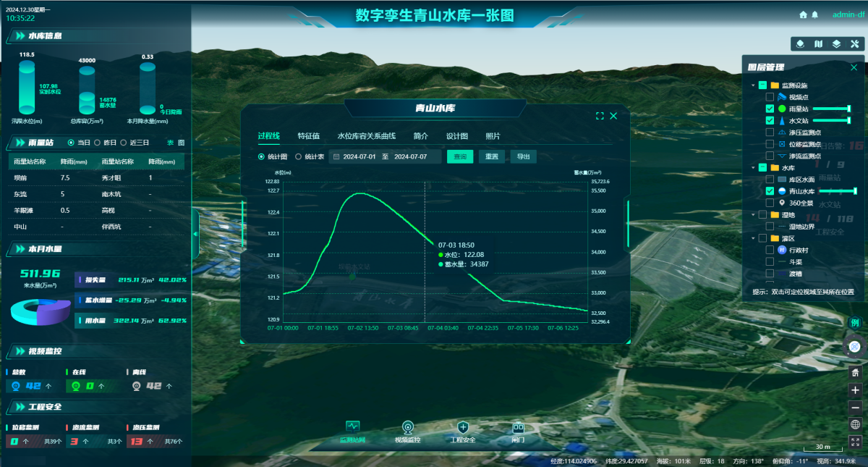Reset map to home view

[x=856, y=373]
